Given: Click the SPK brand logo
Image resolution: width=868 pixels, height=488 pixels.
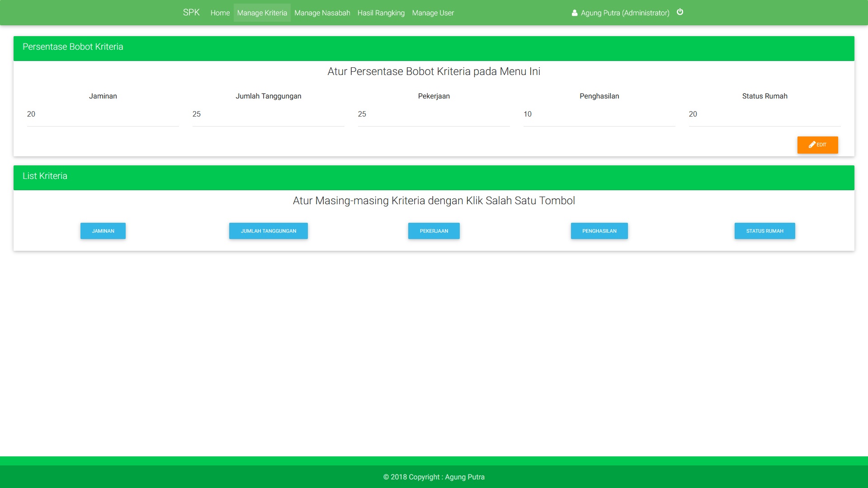Looking at the screenshot, I should point(191,13).
